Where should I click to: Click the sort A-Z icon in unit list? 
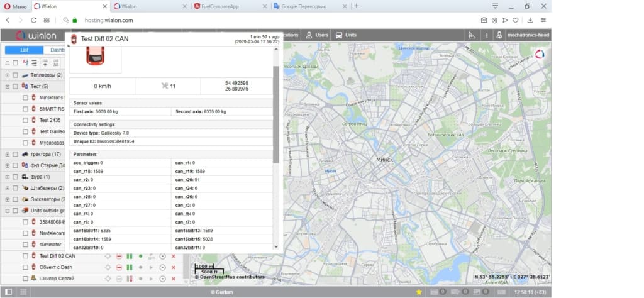25,63
